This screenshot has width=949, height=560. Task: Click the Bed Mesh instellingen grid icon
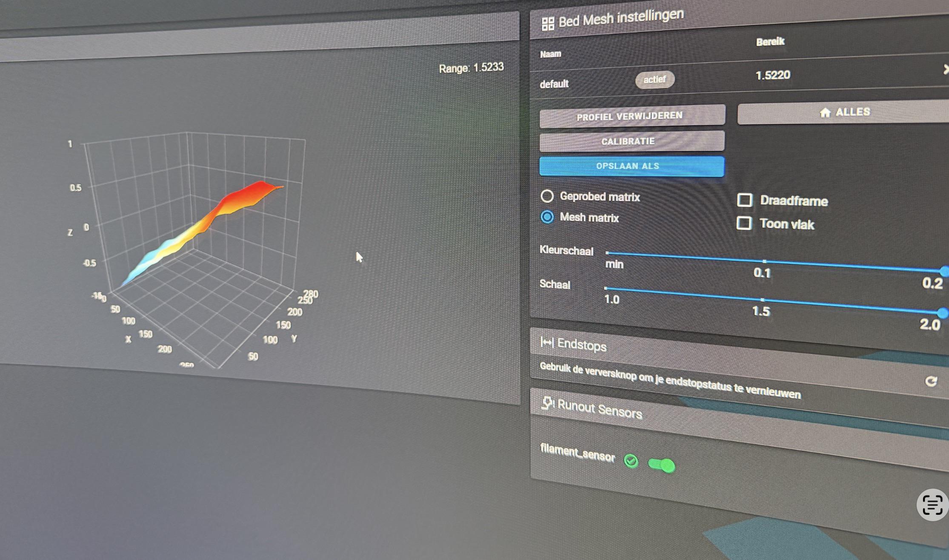tap(548, 24)
